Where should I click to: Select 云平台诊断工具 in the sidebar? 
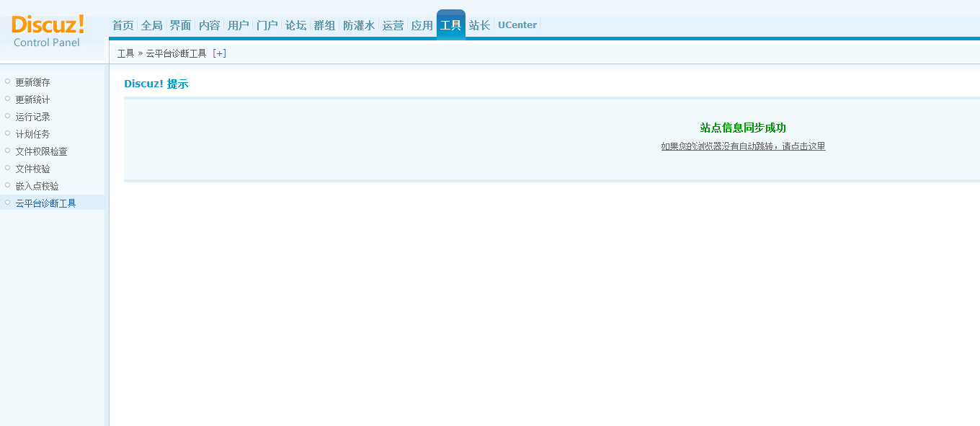[x=46, y=203]
